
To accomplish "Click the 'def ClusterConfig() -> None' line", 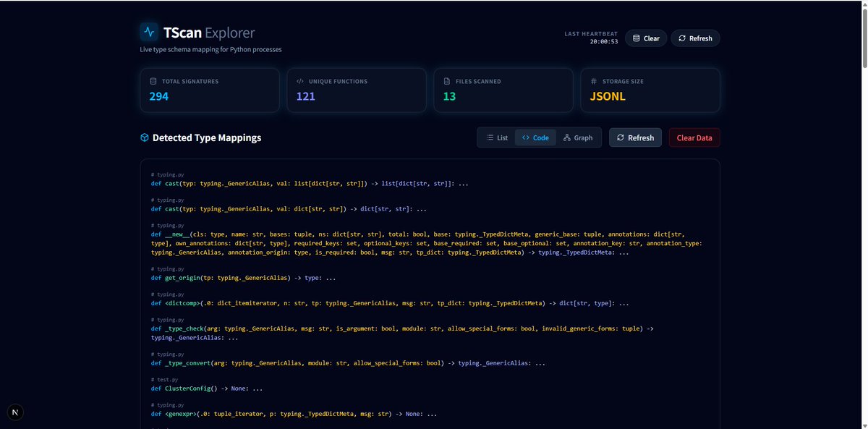I will tap(207, 388).
